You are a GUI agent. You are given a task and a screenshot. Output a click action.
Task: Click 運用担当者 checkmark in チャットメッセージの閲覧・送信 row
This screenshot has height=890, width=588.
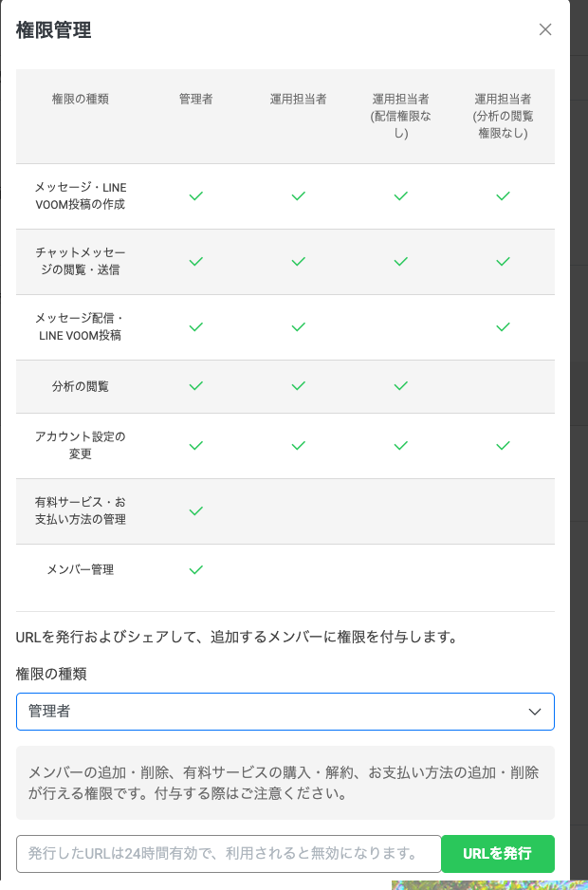299,262
